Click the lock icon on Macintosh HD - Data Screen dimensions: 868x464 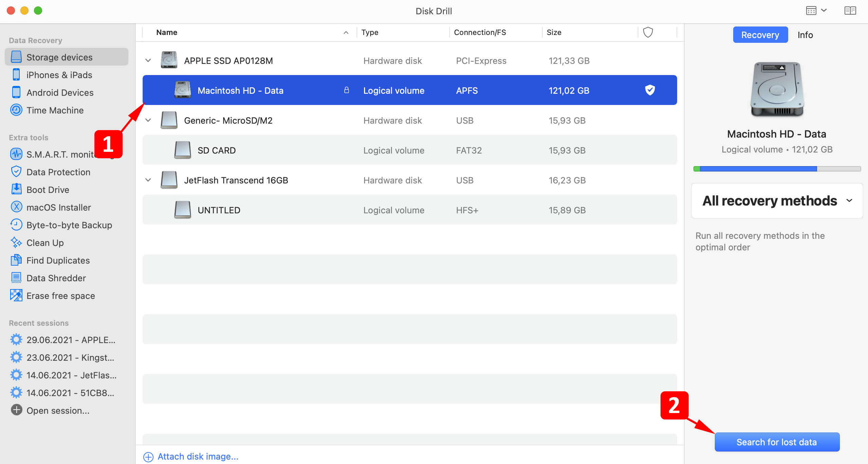[346, 90]
